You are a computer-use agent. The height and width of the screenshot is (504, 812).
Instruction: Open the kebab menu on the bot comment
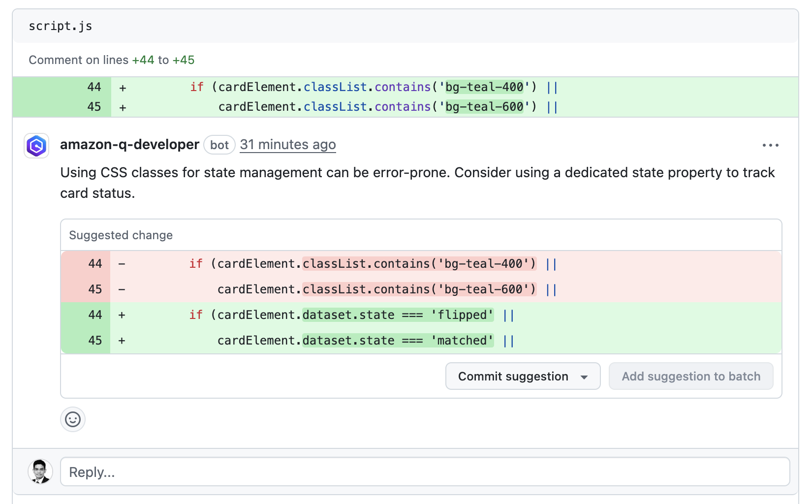pos(771,145)
